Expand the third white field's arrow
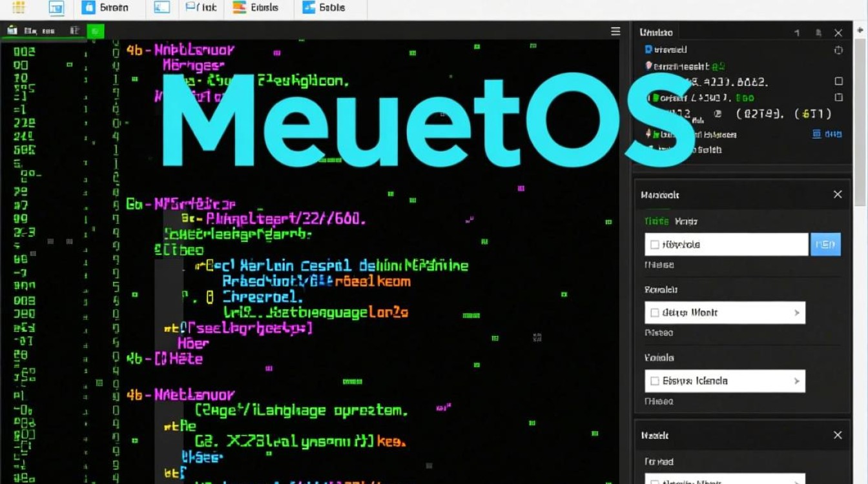This screenshot has height=484, width=868. (797, 381)
